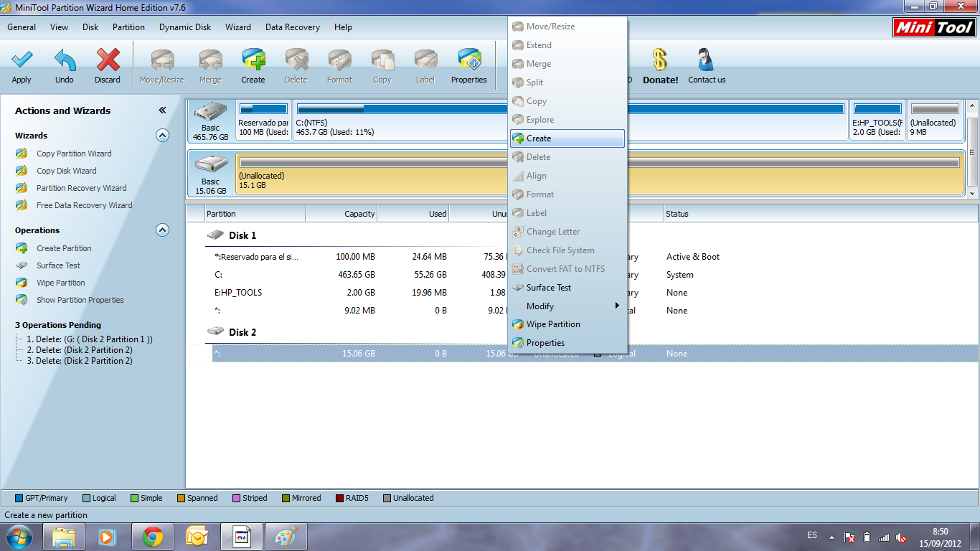Click the Copy toolbar icon
Screen dimensions: 980x551
[382, 66]
